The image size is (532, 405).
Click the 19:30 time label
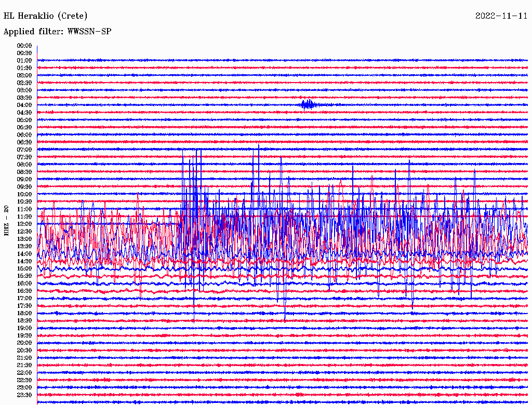(24, 335)
